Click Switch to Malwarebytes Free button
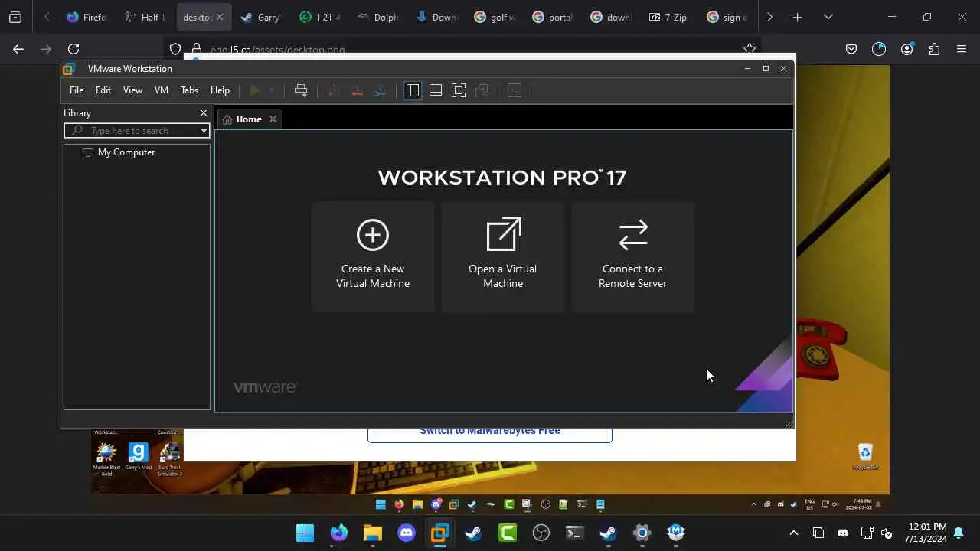Viewport: 980px width, 551px height. click(490, 432)
